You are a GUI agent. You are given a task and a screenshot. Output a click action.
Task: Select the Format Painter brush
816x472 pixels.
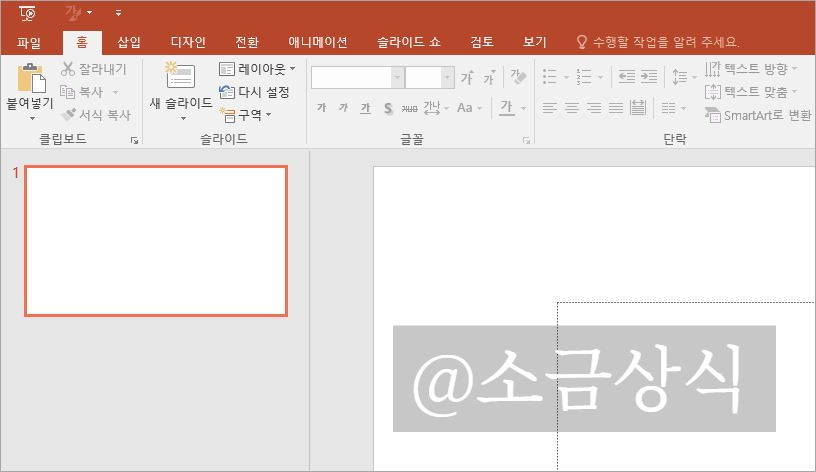[x=95, y=114]
